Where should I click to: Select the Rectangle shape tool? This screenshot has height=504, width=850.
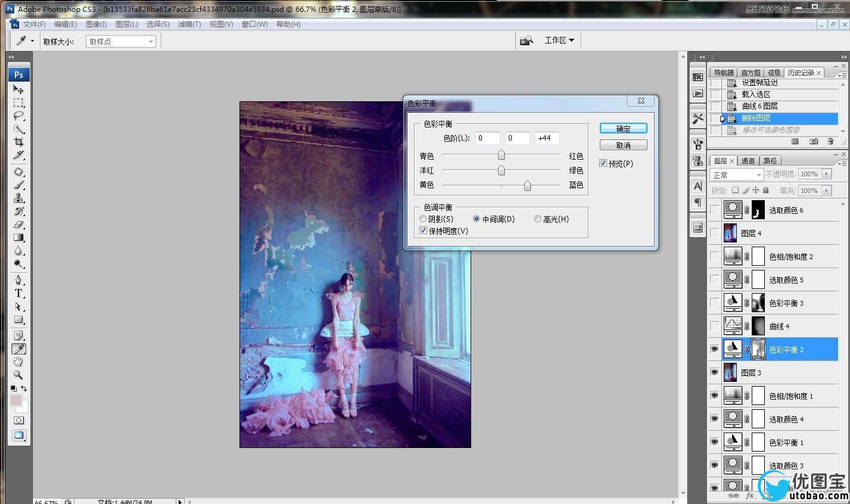[18, 319]
